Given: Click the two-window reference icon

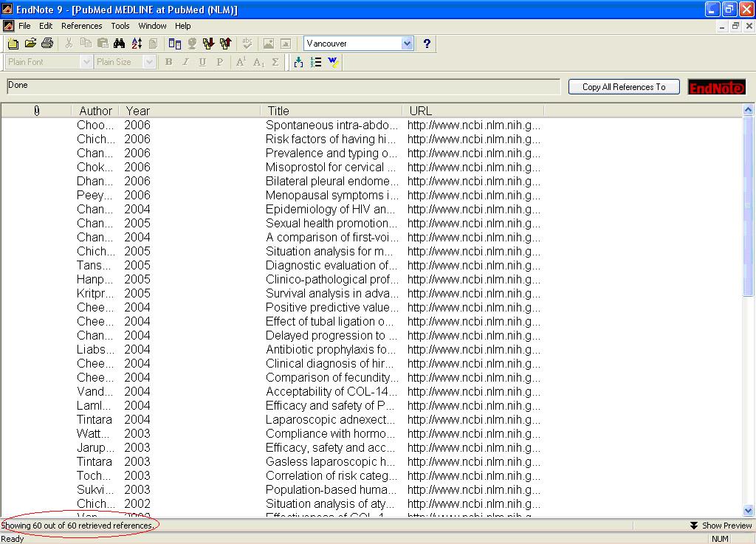Looking at the screenshot, I should coord(174,44).
